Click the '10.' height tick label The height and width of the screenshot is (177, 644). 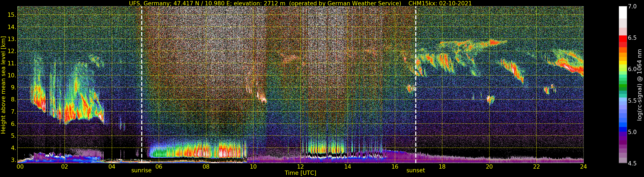coord(12,75)
